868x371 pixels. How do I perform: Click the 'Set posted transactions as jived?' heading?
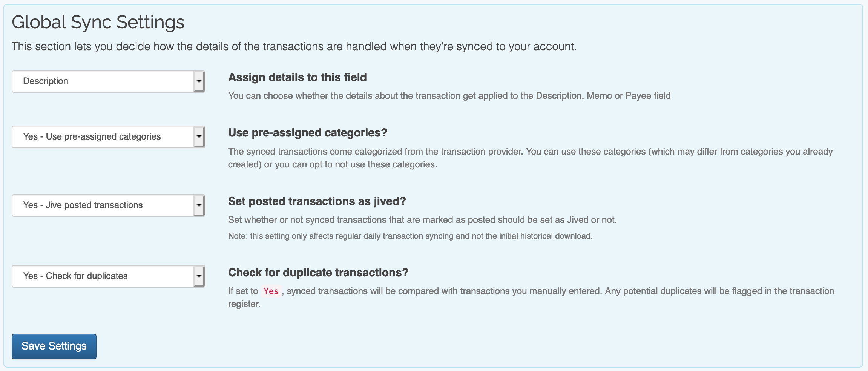(x=317, y=201)
